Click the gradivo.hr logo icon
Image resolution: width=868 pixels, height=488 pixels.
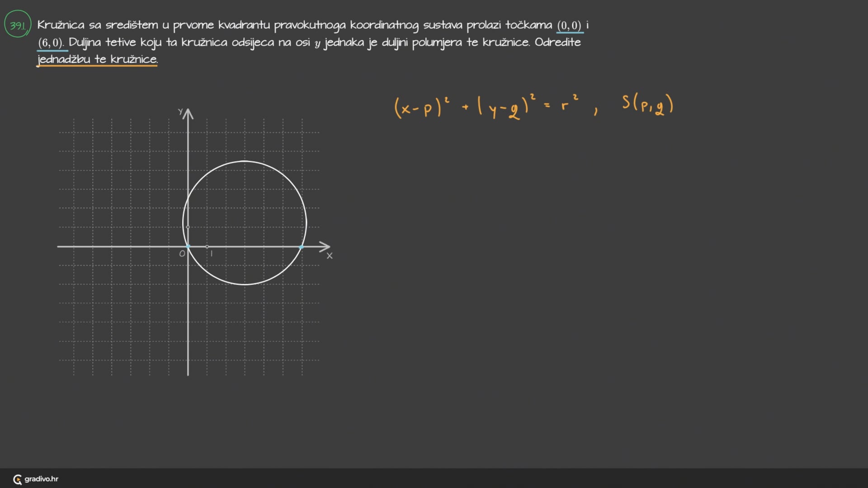click(18, 479)
